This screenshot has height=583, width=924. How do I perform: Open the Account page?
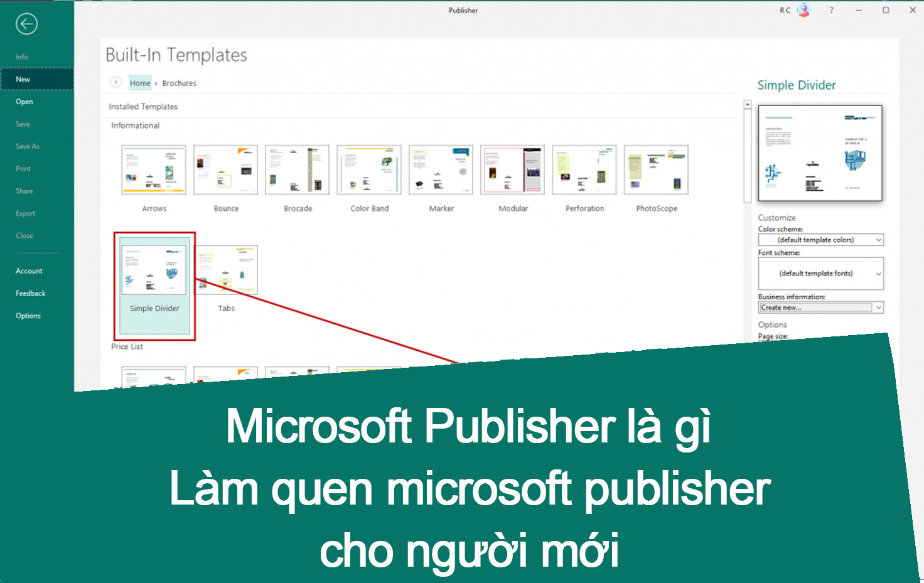30,271
